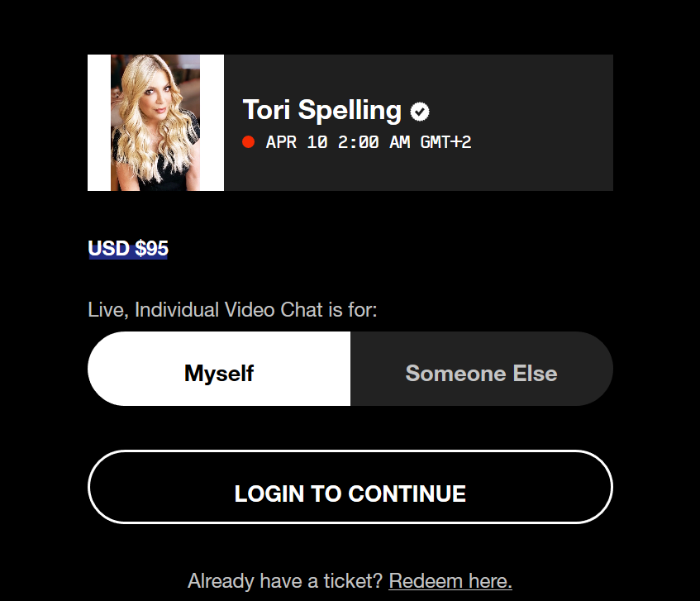Click the Tori Spelling name heading

click(x=321, y=110)
